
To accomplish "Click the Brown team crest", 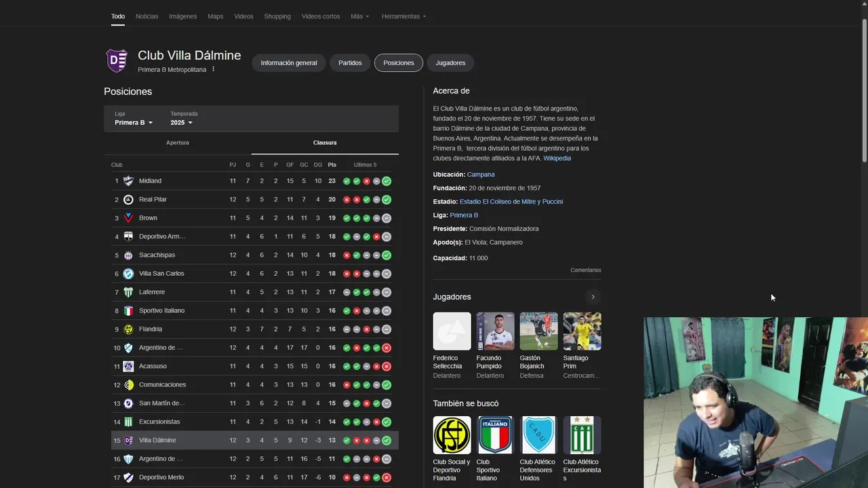I will pyautogui.click(x=128, y=218).
